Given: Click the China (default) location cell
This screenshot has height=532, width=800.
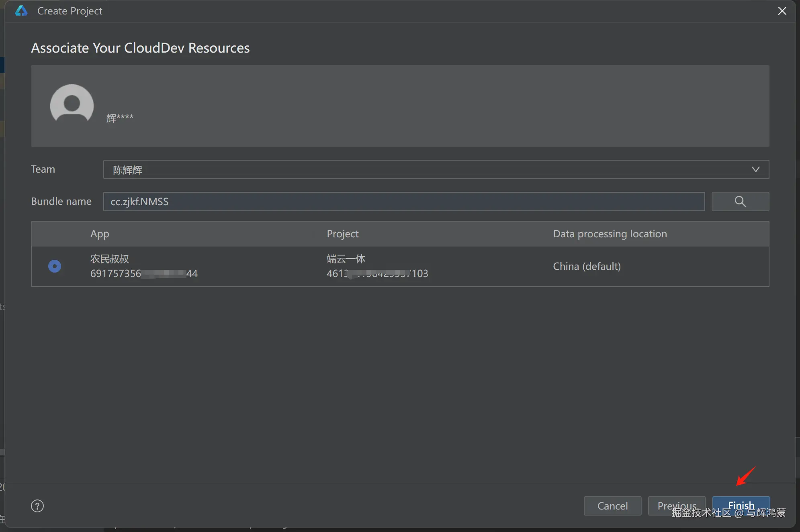Looking at the screenshot, I should (587, 266).
